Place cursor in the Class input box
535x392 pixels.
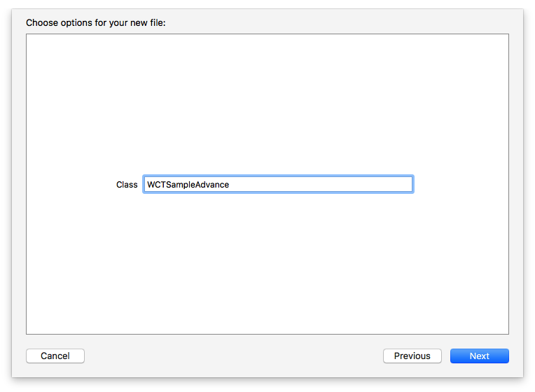coord(278,185)
